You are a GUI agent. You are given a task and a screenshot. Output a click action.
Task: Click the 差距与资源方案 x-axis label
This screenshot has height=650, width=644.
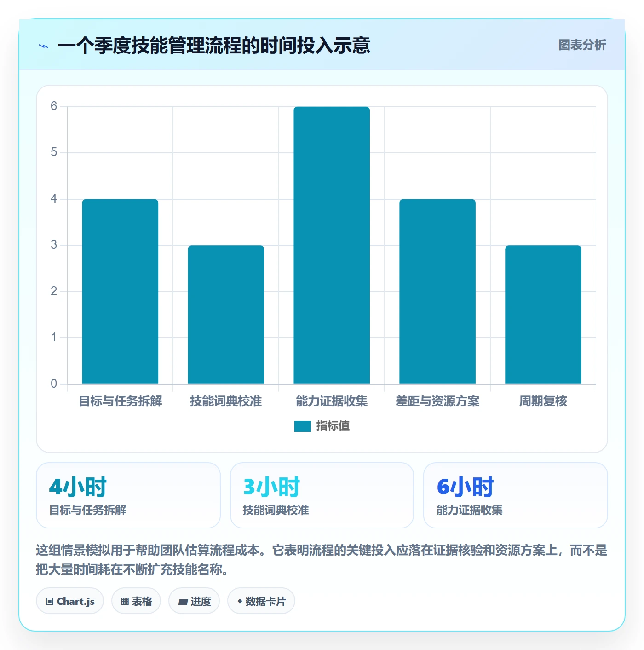point(437,401)
